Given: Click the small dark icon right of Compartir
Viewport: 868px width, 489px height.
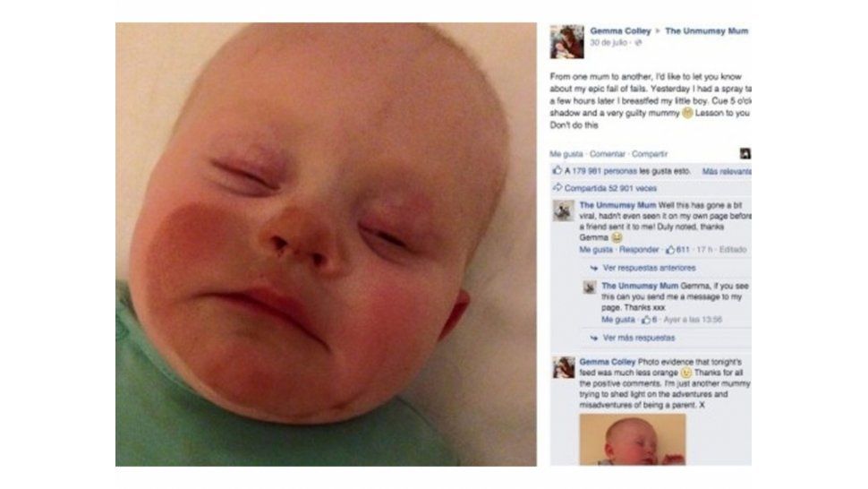Looking at the screenshot, I should (x=745, y=153).
